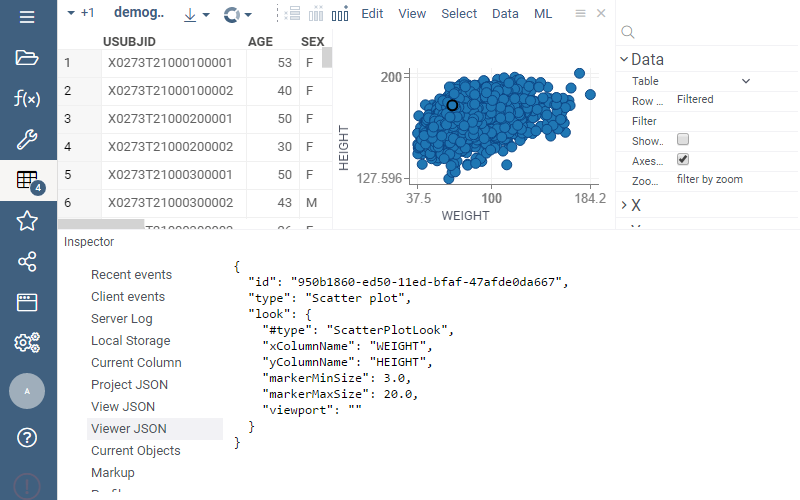The height and width of the screenshot is (500, 800).
Task: Open Server Log in the Inspector
Action: [x=121, y=318]
